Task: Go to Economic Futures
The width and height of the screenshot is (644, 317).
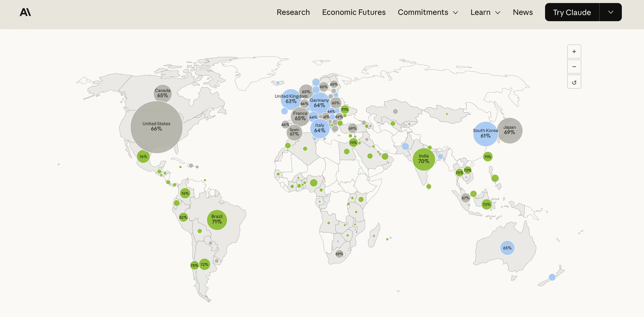Action: (x=354, y=12)
